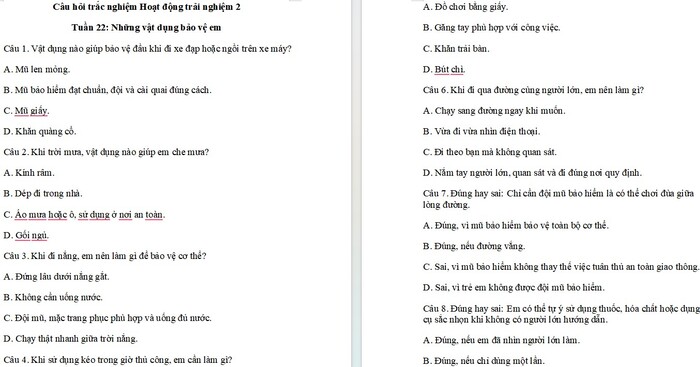This screenshot has width=700, height=367.
Task: Click the Câu 6 question about đi qua đường
Action: tap(533, 90)
